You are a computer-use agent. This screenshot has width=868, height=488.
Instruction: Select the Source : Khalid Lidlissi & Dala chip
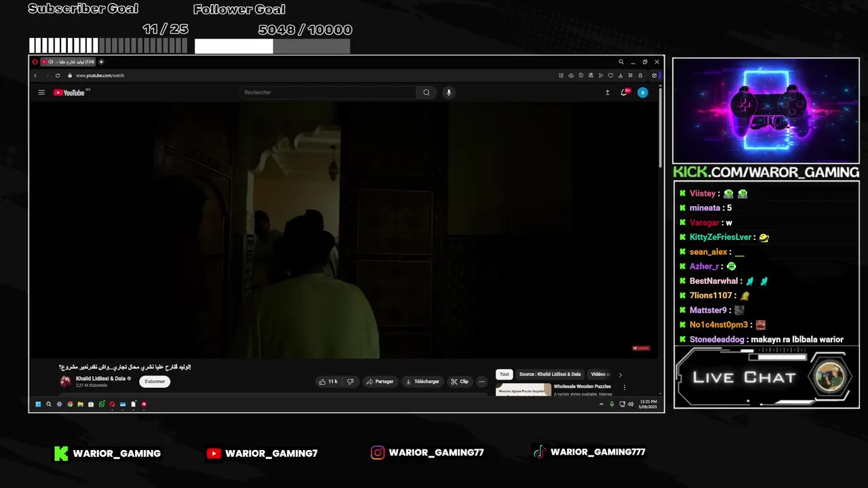[550, 374]
